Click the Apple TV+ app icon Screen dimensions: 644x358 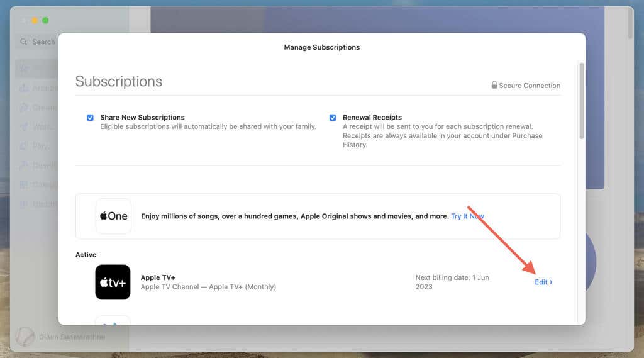pyautogui.click(x=113, y=282)
